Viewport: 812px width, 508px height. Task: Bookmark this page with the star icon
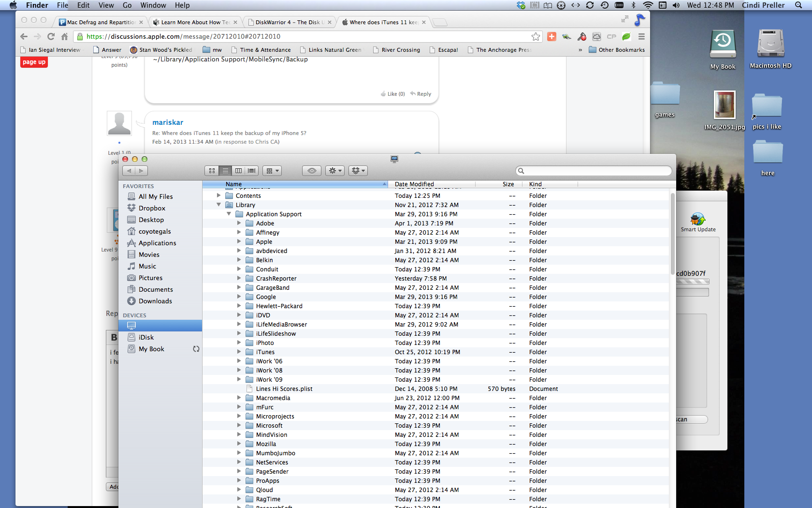(x=536, y=37)
